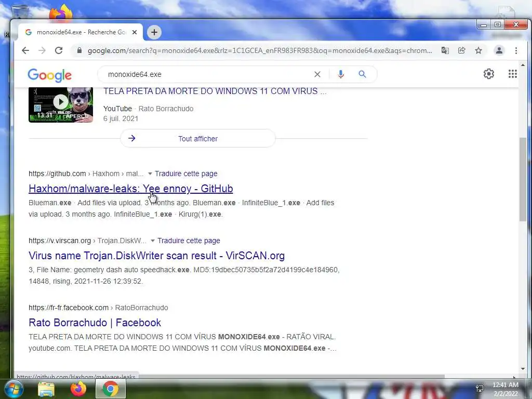Image resolution: width=532 pixels, height=399 pixels.
Task: Click the scrollbar down arrow
Action: coord(523,369)
